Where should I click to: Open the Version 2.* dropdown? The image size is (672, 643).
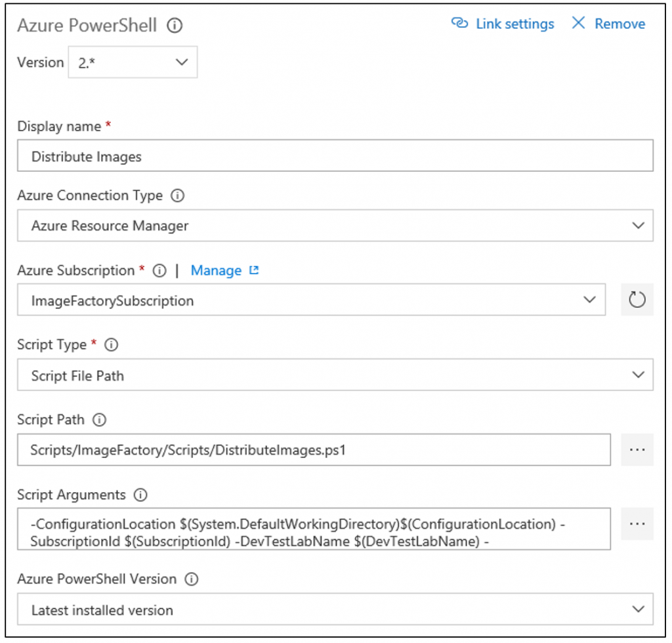pyautogui.click(x=133, y=62)
